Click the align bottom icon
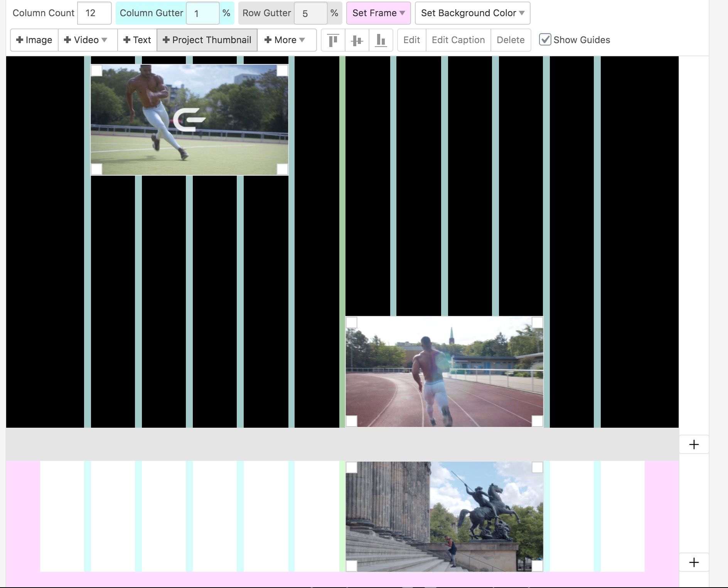 point(381,40)
